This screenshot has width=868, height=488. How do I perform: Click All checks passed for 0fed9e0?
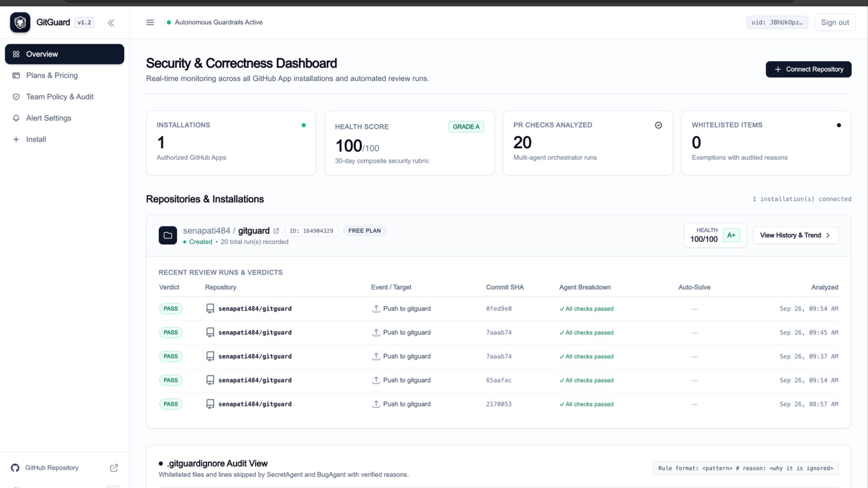[587, 309]
